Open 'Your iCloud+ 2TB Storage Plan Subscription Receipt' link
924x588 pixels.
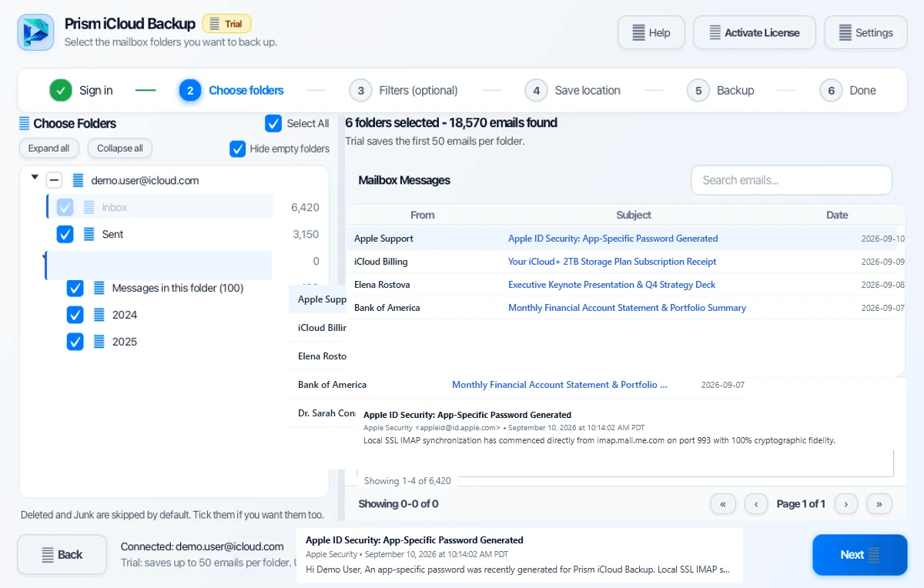point(612,262)
